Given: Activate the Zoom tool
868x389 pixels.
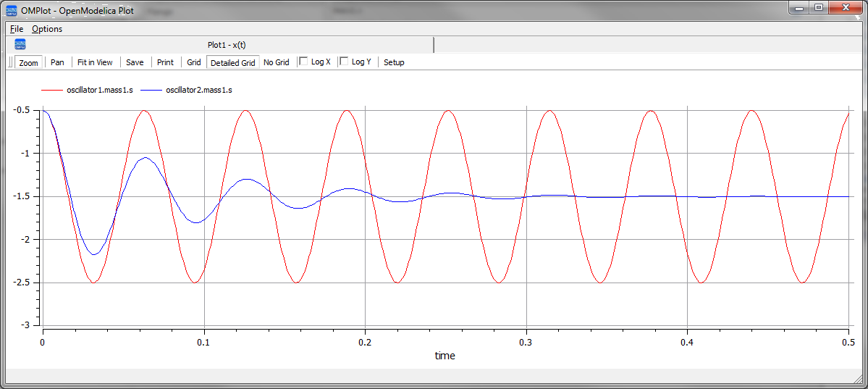Looking at the screenshot, I should (29, 62).
